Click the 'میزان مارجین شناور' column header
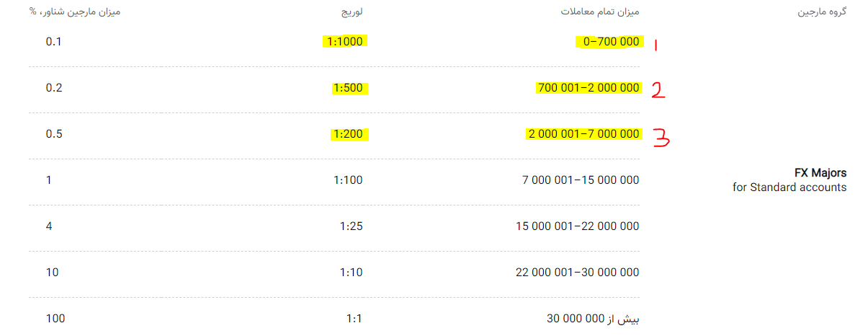The image size is (868, 336). click(x=75, y=12)
